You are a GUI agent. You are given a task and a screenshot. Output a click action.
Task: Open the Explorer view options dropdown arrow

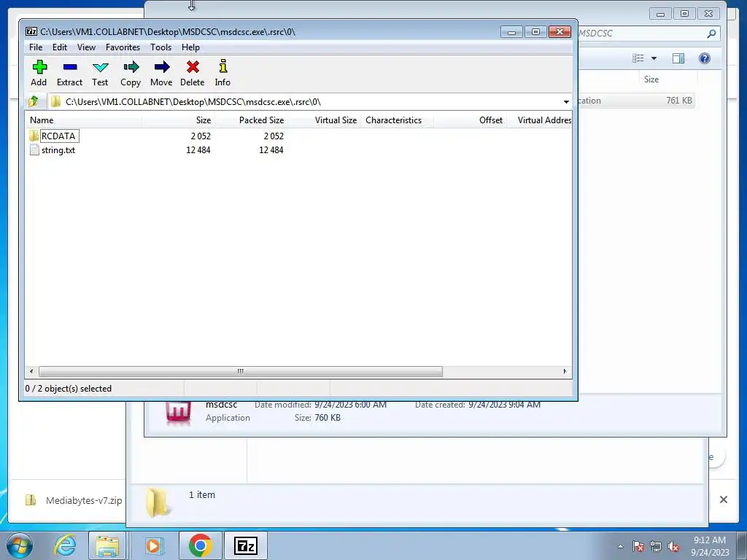tap(654, 58)
